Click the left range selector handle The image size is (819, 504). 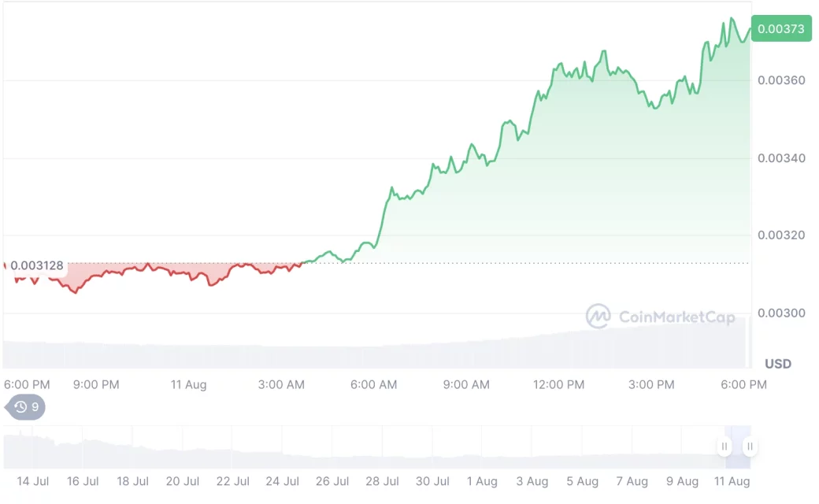click(x=724, y=447)
